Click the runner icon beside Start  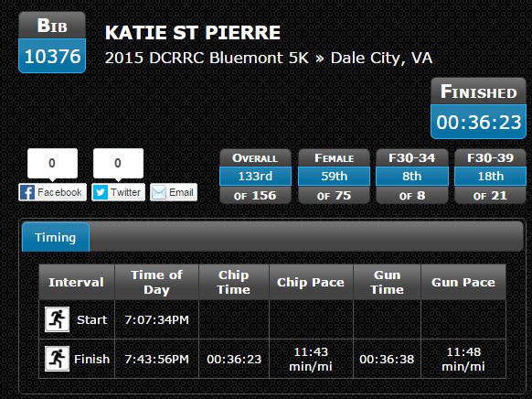pyautogui.click(x=57, y=319)
